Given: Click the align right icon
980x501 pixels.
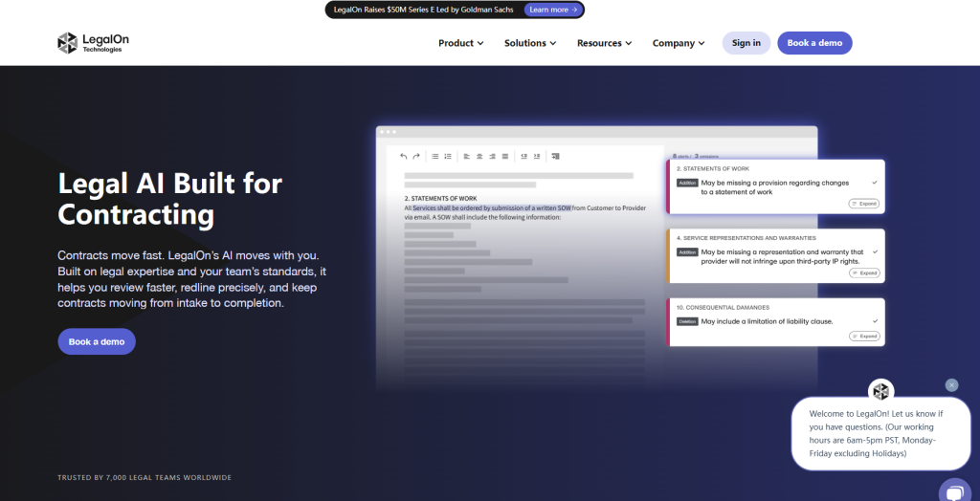Looking at the screenshot, I should pos(493,156).
